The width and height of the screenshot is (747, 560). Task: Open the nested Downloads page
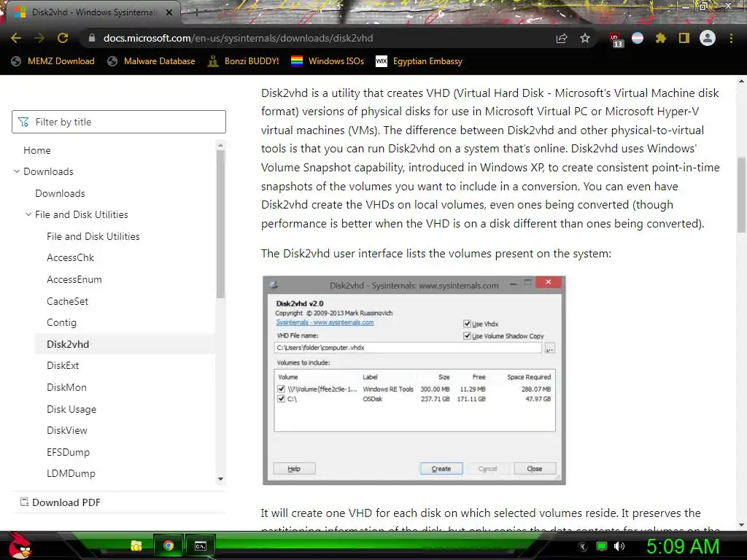tap(60, 193)
